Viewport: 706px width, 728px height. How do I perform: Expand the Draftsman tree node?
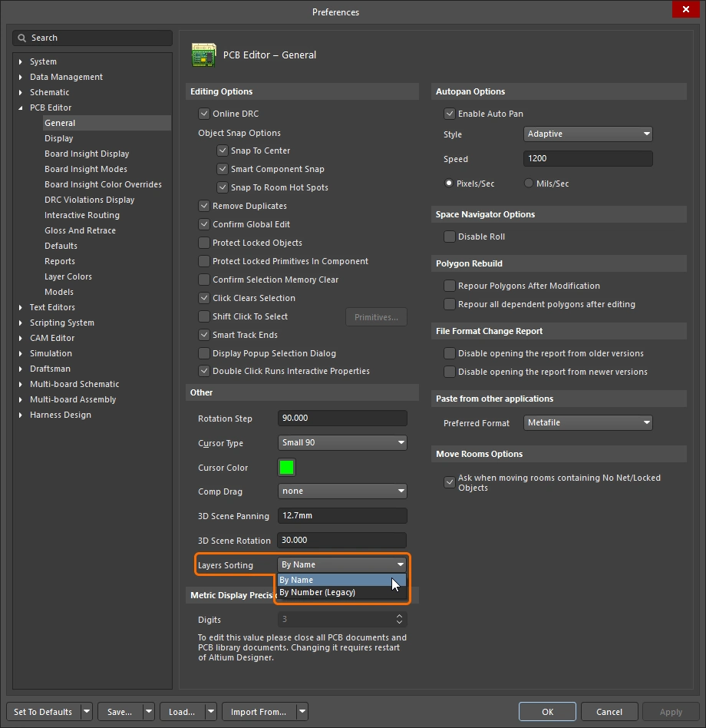pyautogui.click(x=21, y=369)
